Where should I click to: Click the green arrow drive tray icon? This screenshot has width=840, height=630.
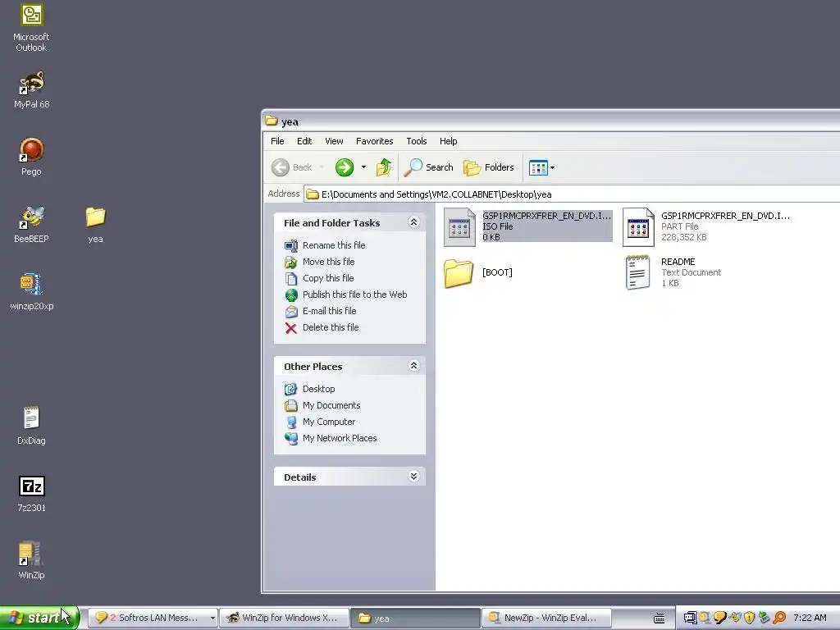[x=765, y=619]
